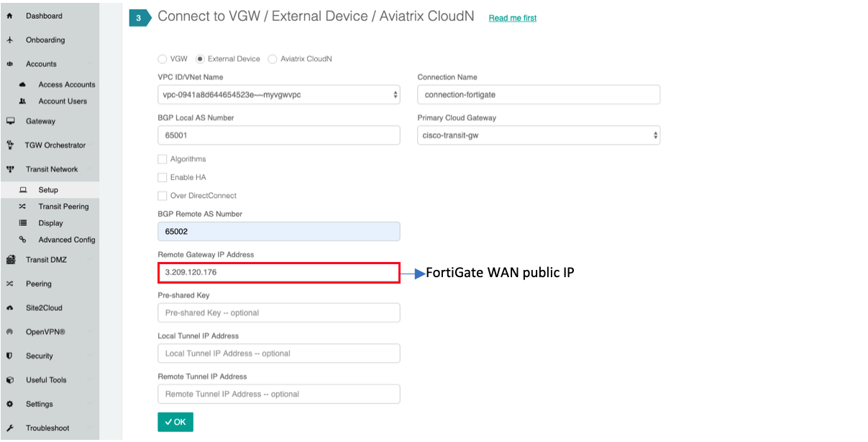Viewport: 868px width, 442px height.
Task: Click the Dashboard home icon
Action: 10,16
